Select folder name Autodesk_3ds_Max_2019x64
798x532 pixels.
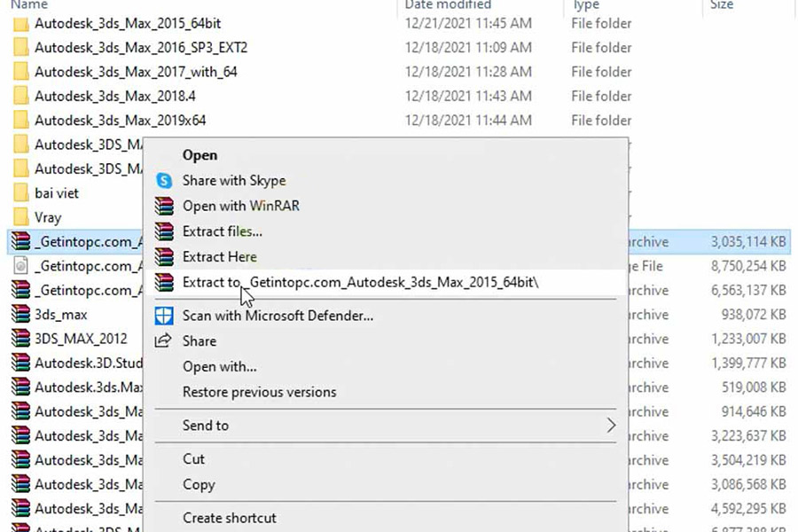(x=120, y=121)
